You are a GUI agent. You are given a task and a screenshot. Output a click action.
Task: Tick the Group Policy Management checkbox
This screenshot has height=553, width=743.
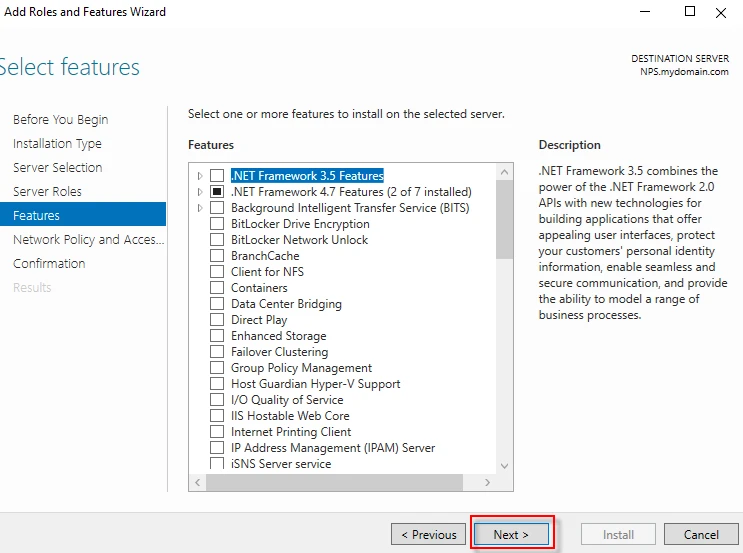tap(216, 368)
